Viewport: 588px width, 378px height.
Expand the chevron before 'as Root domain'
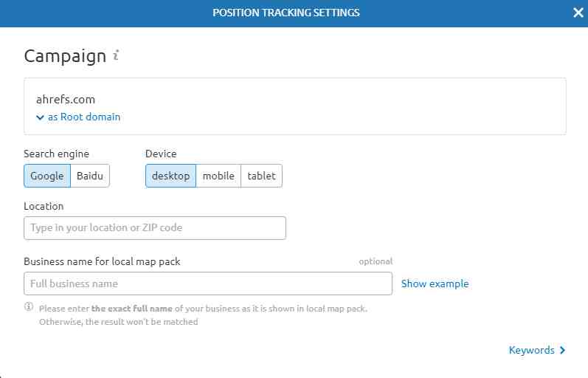40,117
